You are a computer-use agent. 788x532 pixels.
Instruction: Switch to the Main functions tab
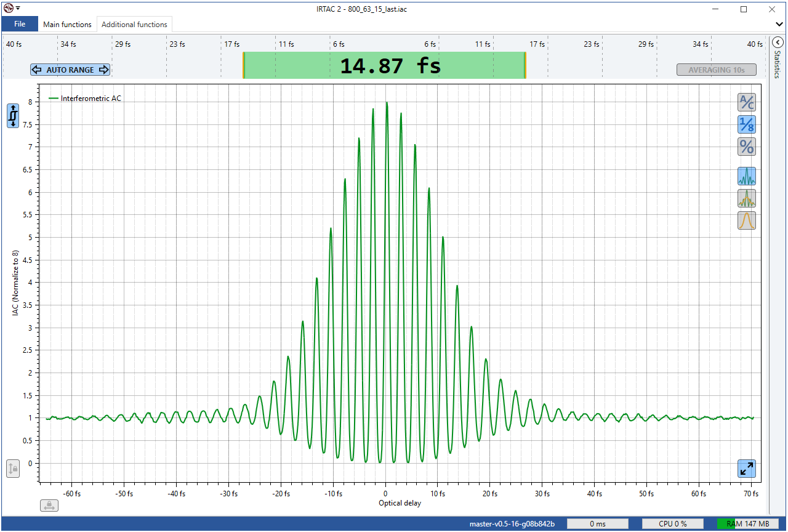pyautogui.click(x=67, y=25)
